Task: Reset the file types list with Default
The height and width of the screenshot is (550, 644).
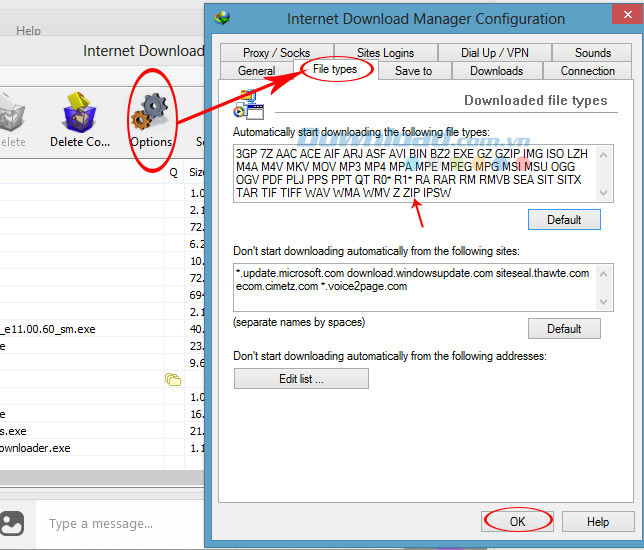Action: [x=564, y=219]
